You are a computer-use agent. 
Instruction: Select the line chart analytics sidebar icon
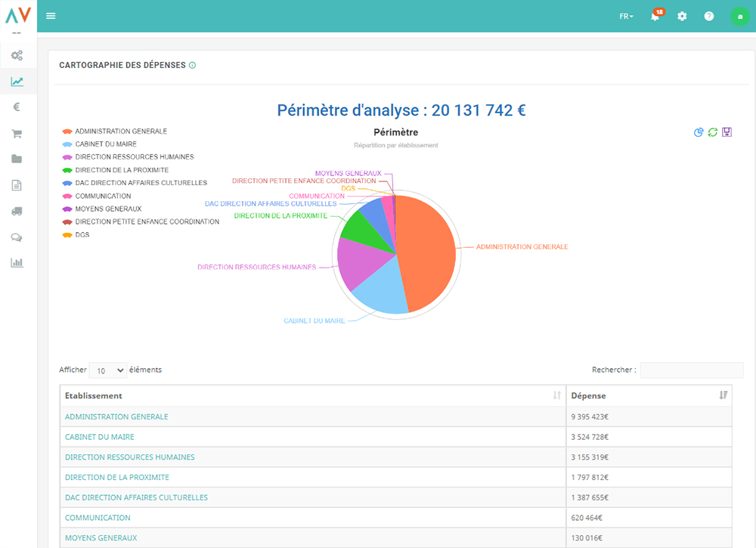pos(17,82)
